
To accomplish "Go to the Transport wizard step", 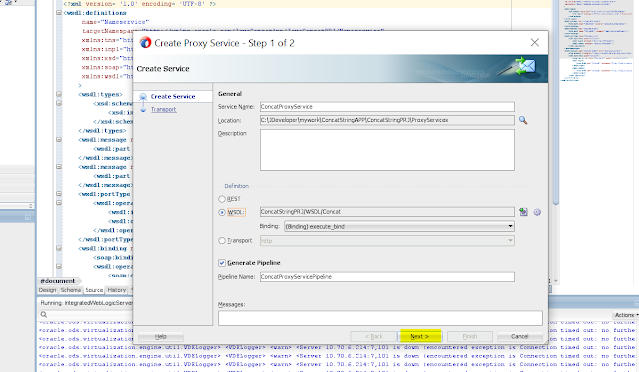I will pyautogui.click(x=163, y=109).
